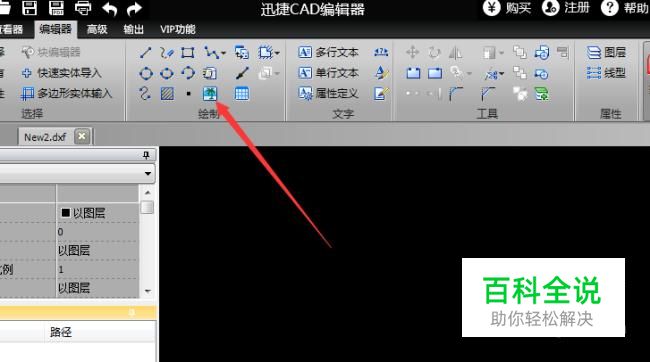Open the polyline tool dropdown arrow
The width and height of the screenshot is (650, 362).
point(223,53)
